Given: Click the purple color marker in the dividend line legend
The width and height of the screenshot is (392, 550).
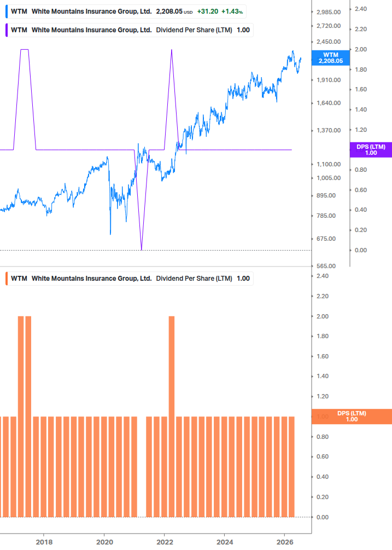Looking at the screenshot, I should [7, 30].
